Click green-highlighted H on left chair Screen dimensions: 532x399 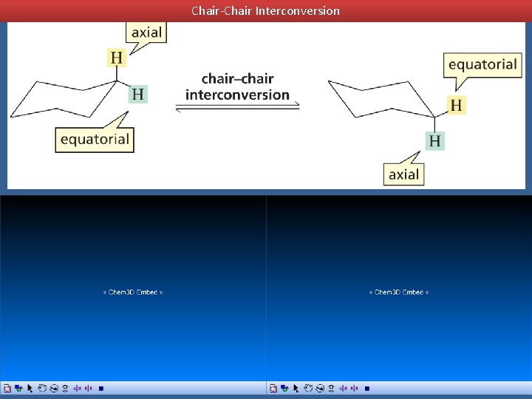[137, 94]
